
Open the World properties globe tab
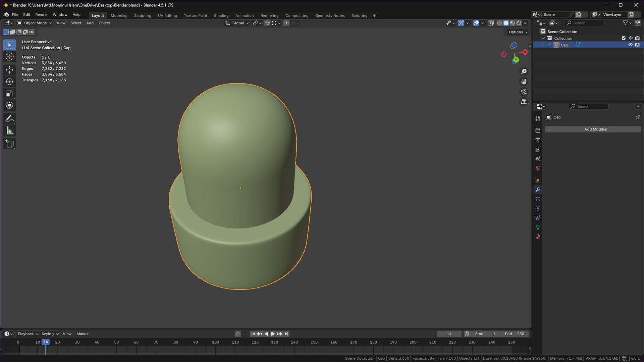[x=538, y=168]
